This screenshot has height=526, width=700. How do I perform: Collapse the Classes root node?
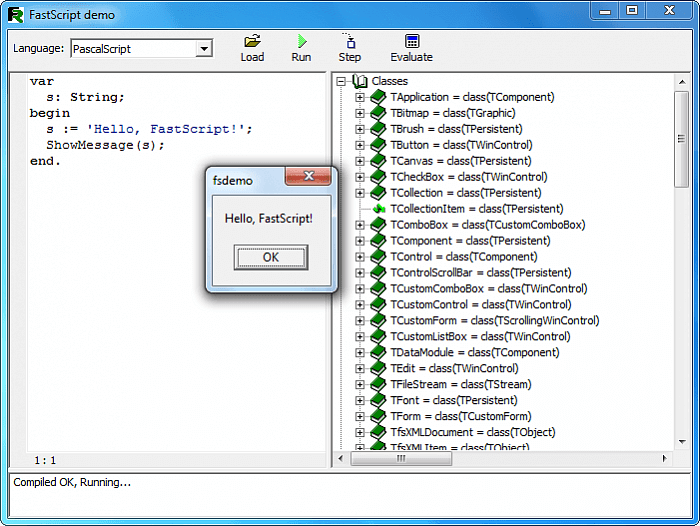[x=342, y=81]
